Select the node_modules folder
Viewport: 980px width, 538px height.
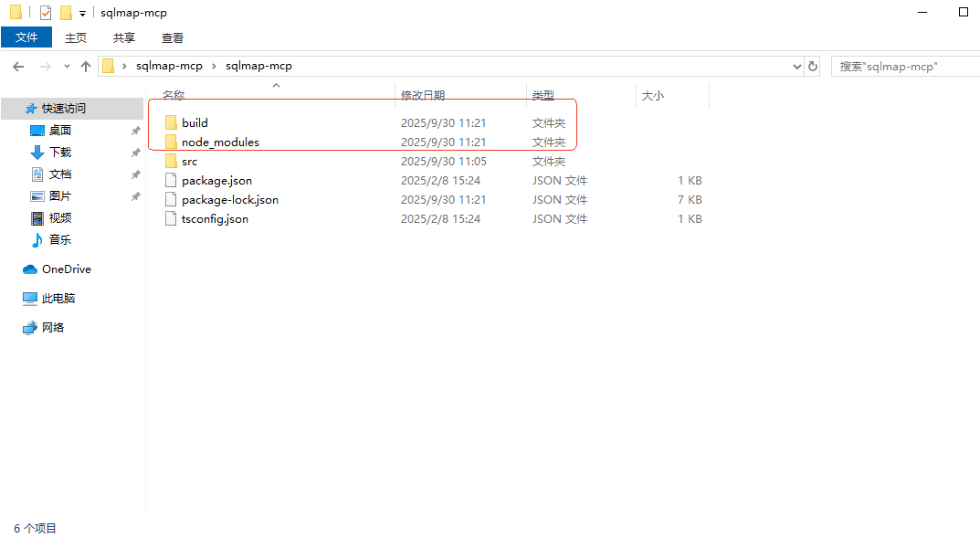click(220, 142)
